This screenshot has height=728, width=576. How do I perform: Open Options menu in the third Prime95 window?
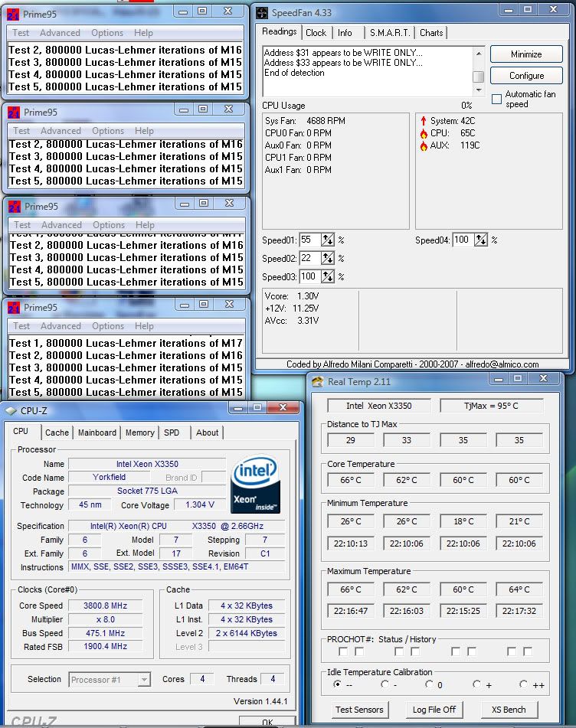[x=109, y=225]
